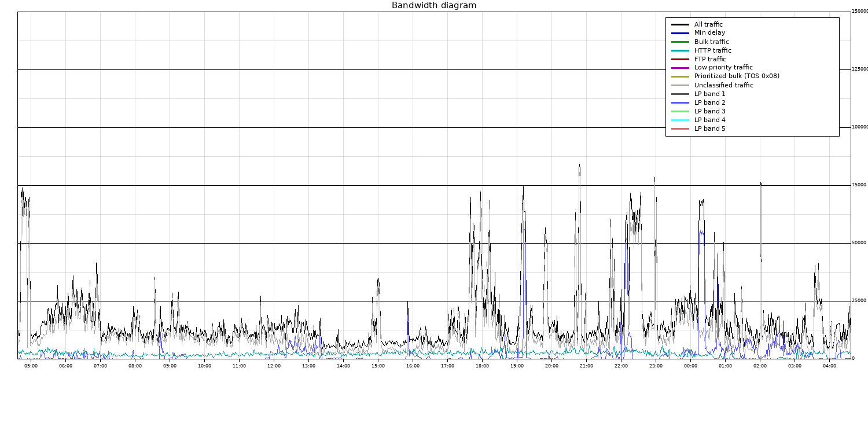Screen dimensions: 868x434
Task: Select the 12:00 tick on time axis
Action: point(274,366)
